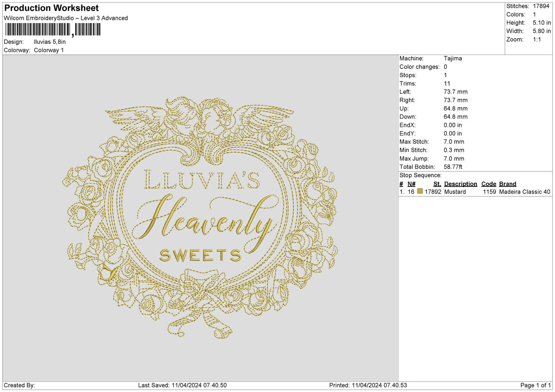Click the 'St.' column header
Viewport: 555px width, 392px height.
point(437,184)
